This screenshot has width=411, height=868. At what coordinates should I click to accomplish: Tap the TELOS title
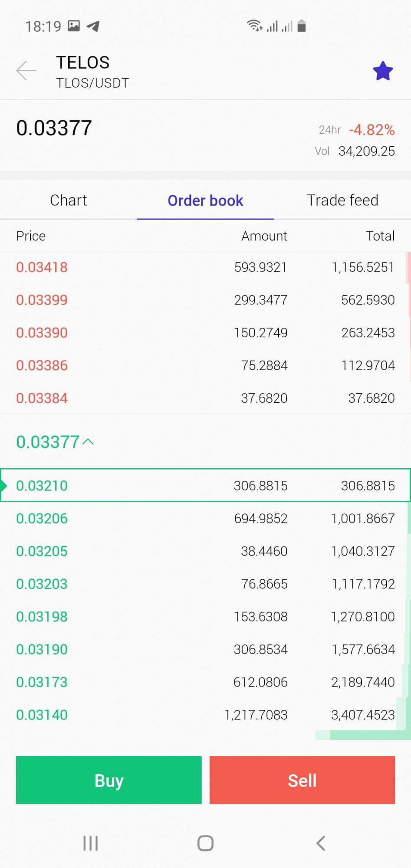tap(83, 62)
